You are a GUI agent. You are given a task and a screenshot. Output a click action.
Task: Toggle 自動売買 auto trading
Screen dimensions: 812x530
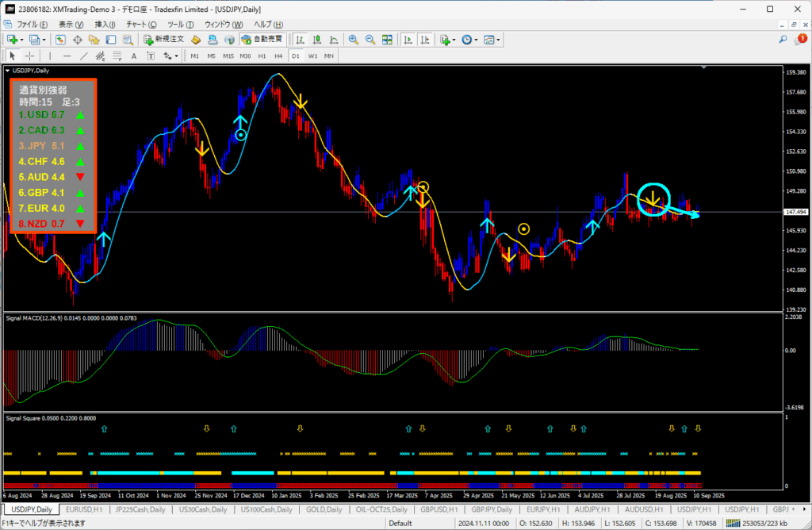(262, 40)
